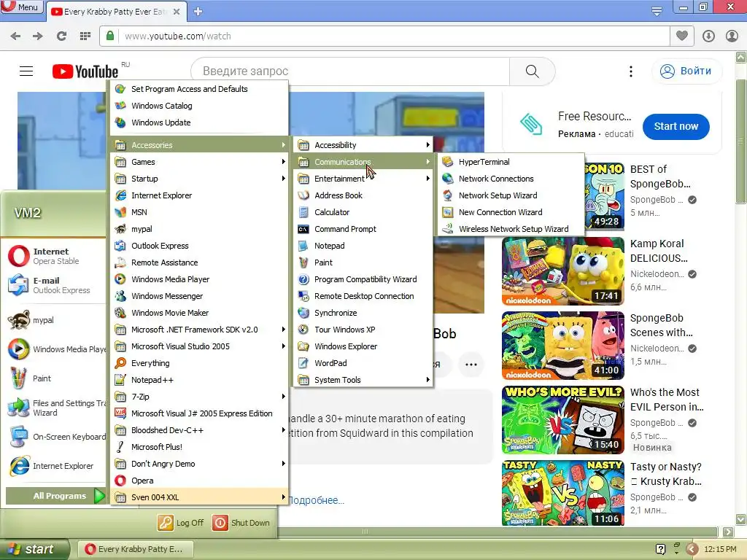747x560 pixels.
Task: Select Set Program Access and Defaults
Action: tap(200, 89)
